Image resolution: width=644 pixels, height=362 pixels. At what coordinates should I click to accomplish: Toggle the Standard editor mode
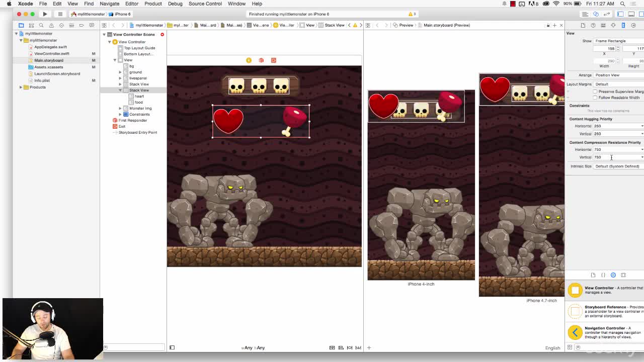tap(585, 14)
